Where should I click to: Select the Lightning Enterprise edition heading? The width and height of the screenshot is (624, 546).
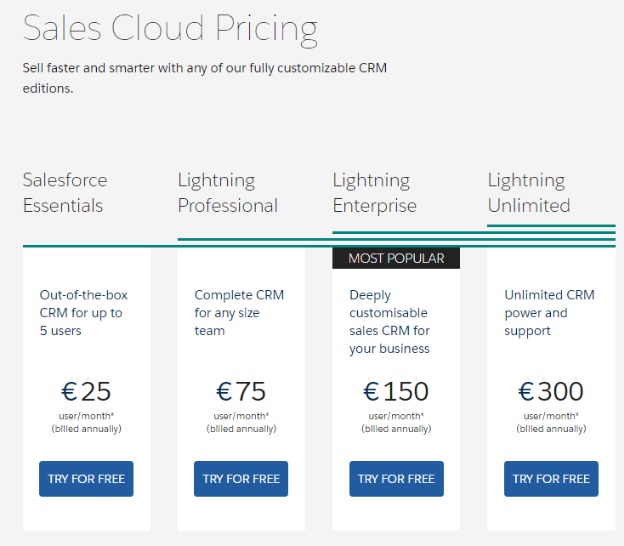(x=374, y=193)
